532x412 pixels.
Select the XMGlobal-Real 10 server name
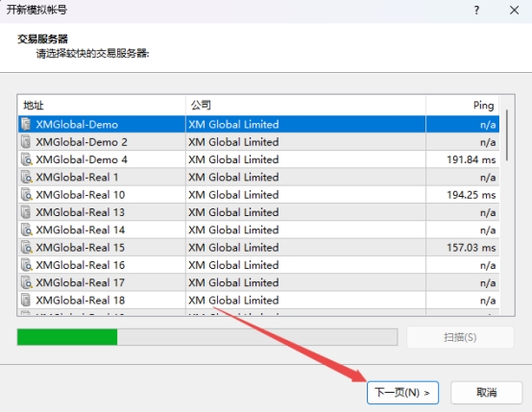(81, 195)
